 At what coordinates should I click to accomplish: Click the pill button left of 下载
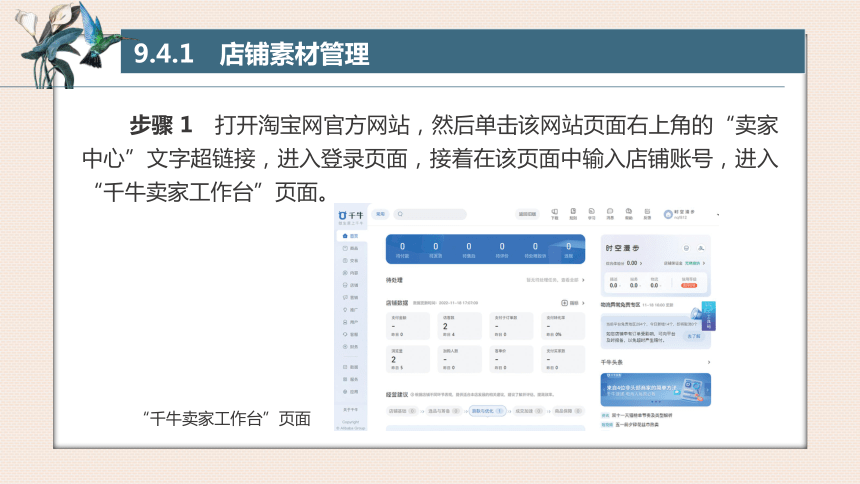pos(528,214)
